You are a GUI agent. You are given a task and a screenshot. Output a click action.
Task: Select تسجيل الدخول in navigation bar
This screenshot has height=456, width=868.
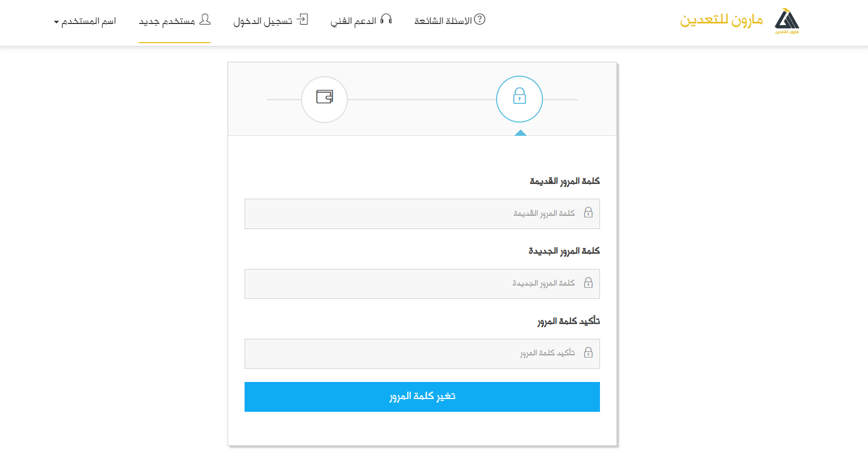click(263, 21)
